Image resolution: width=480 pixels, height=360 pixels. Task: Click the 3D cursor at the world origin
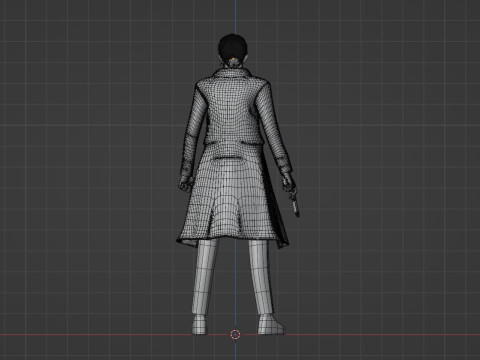click(235, 334)
